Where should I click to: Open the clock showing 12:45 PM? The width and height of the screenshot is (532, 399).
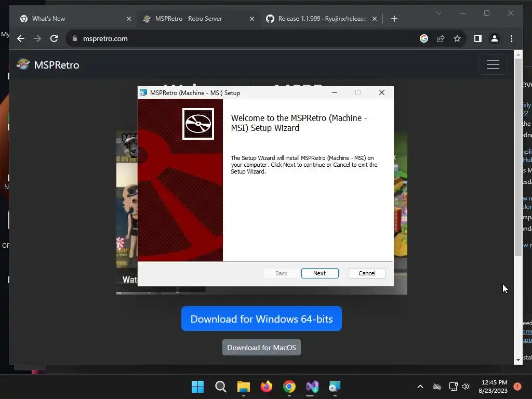(493, 387)
